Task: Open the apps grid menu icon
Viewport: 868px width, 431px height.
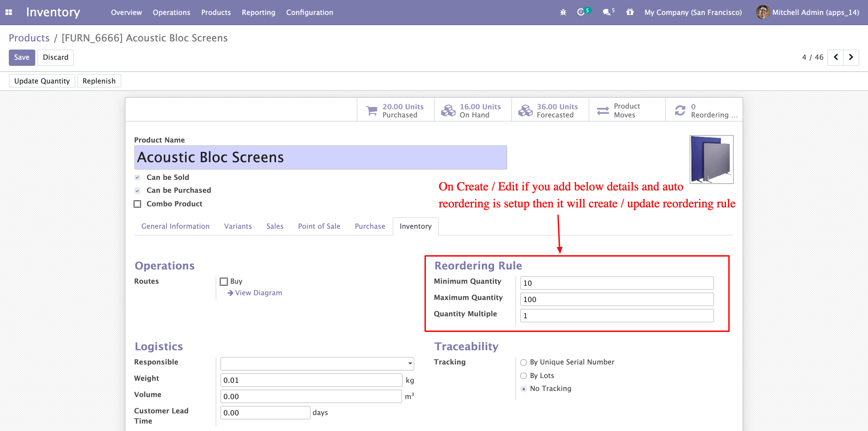Action: point(9,12)
